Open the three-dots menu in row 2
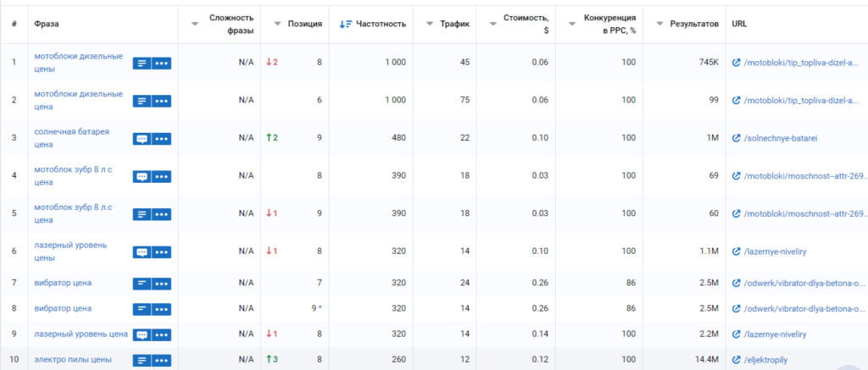 (161, 101)
